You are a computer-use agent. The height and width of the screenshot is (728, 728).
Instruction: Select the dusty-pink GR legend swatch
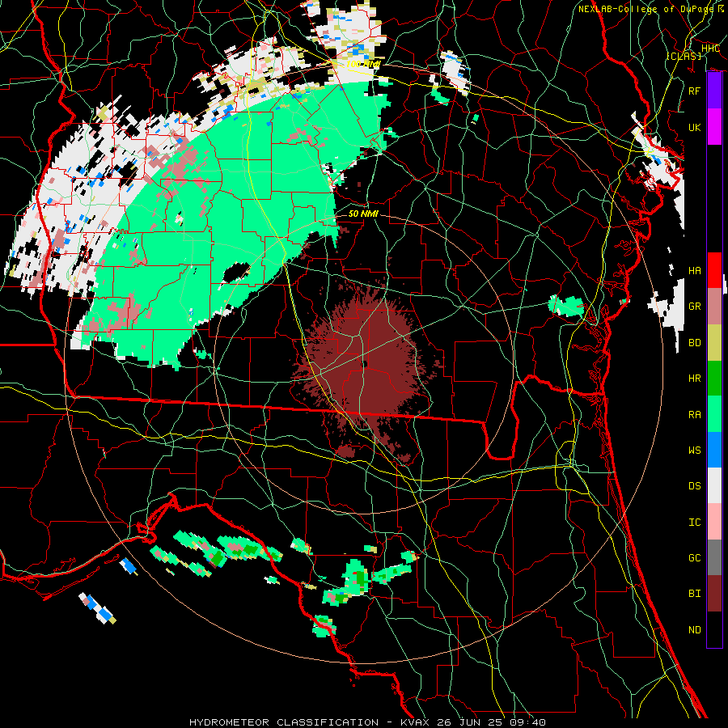[714, 307]
